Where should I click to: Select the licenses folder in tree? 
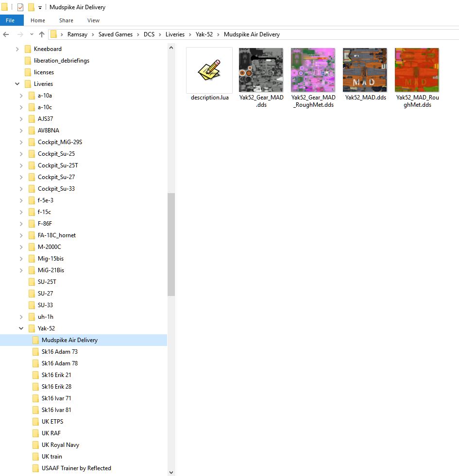44,72
